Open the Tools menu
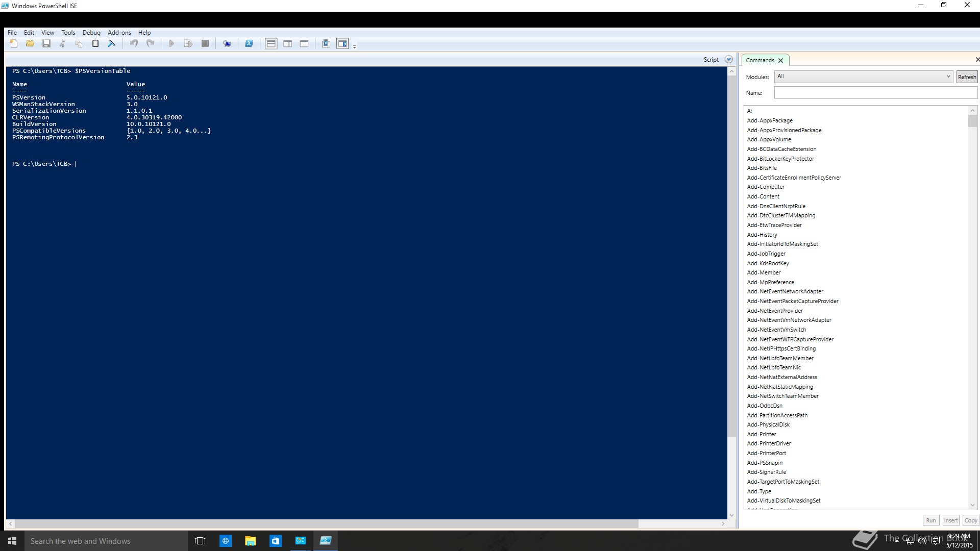Viewport: 980px width, 551px height. [68, 33]
